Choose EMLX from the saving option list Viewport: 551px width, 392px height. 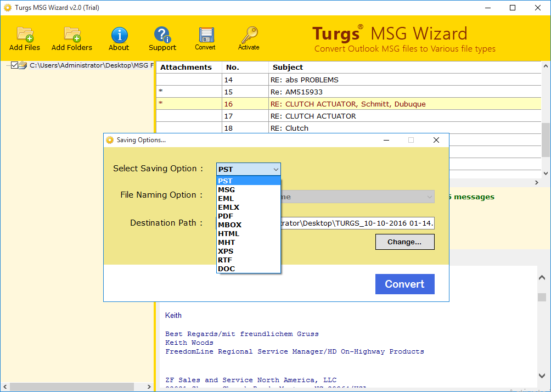pyautogui.click(x=249, y=207)
